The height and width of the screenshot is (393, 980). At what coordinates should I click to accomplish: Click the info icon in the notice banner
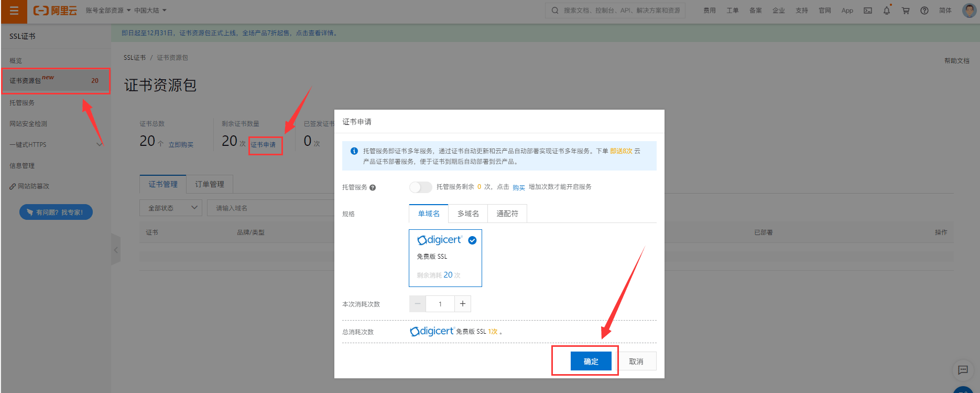354,151
